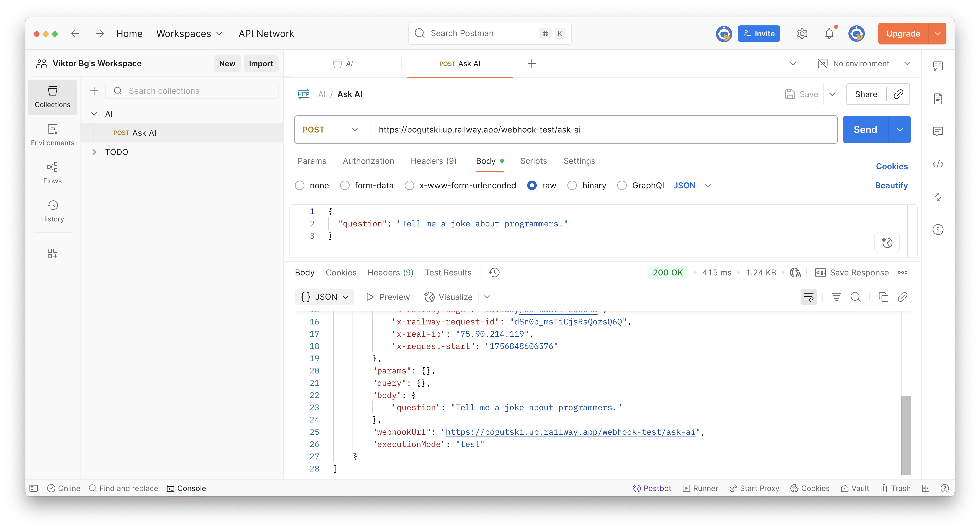Screen dimensions: 980x530
Task: Open the response Test Results tab
Action: coord(448,272)
